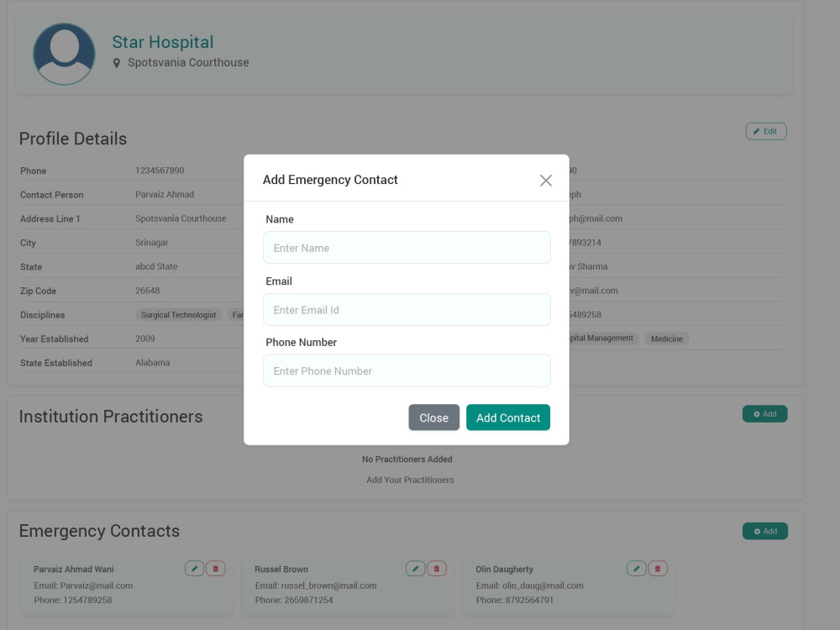Remove Olin Daugherty using the trash icon
The image size is (840, 630).
[x=658, y=569]
